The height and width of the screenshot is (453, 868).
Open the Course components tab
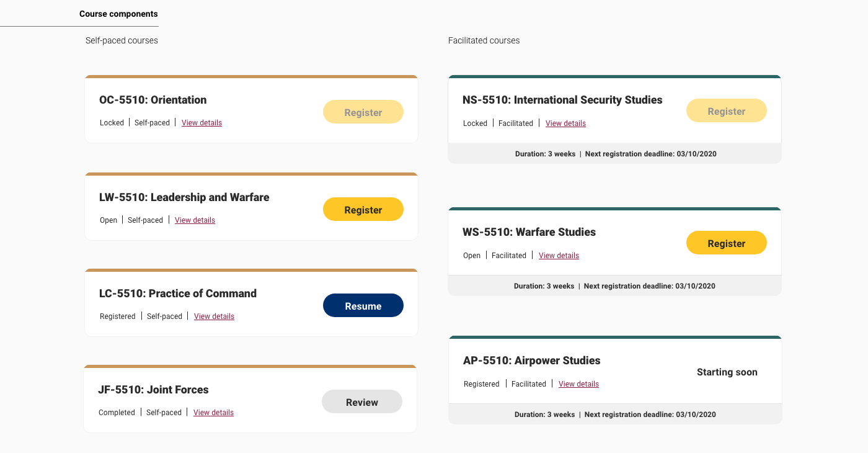118,14
